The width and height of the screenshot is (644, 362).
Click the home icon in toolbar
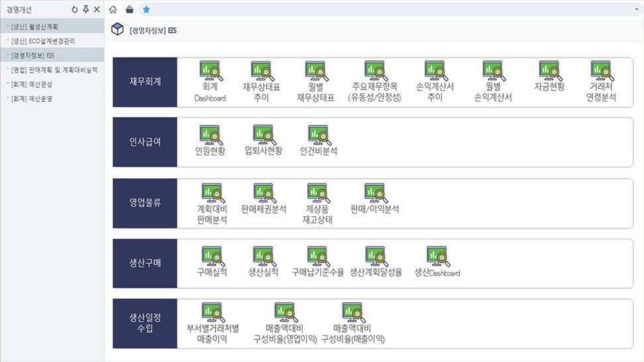(113, 9)
